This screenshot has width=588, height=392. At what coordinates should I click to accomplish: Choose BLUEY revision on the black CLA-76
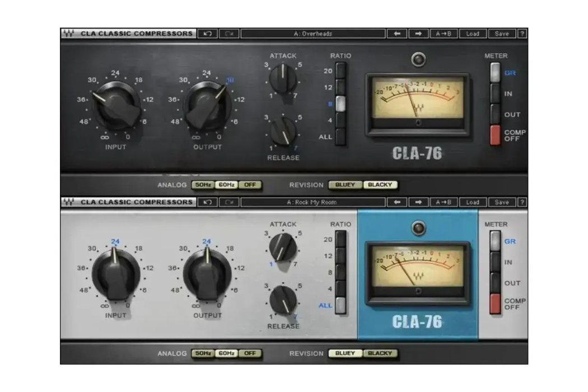click(x=345, y=185)
